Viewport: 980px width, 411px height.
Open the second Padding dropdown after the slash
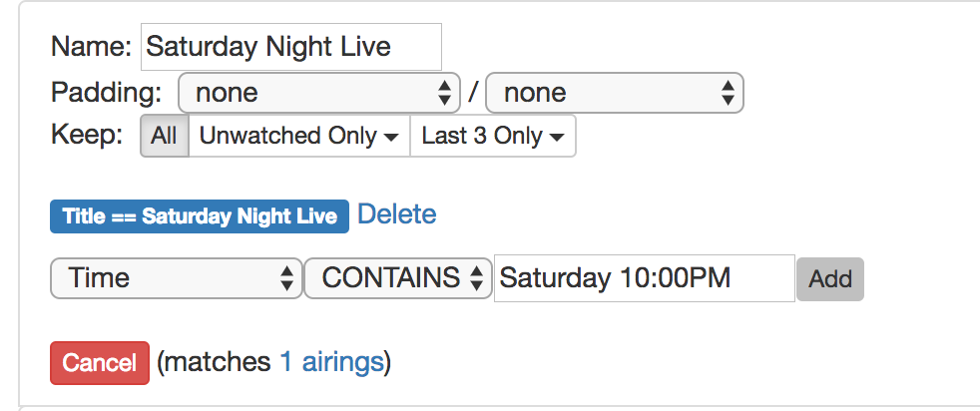(614, 94)
